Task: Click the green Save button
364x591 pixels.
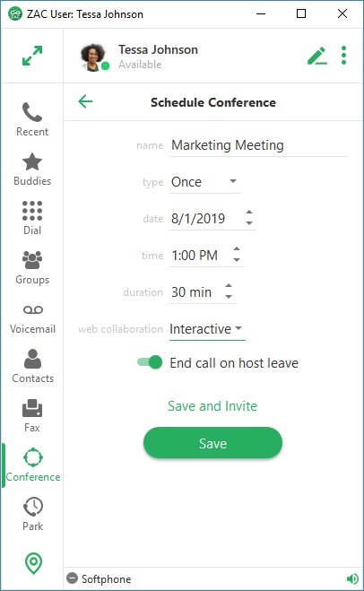Action: [212, 443]
